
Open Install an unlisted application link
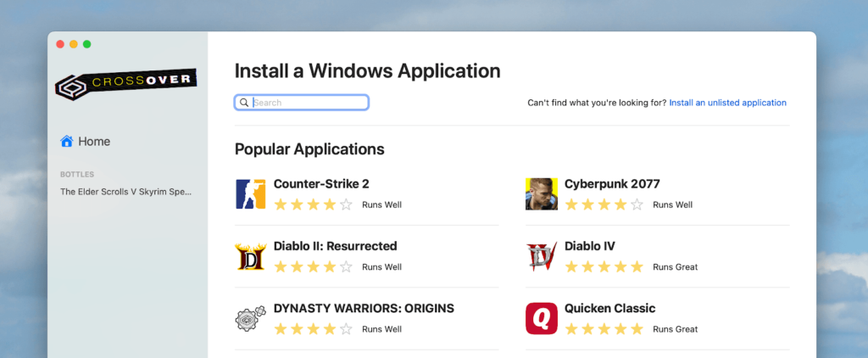(x=727, y=103)
